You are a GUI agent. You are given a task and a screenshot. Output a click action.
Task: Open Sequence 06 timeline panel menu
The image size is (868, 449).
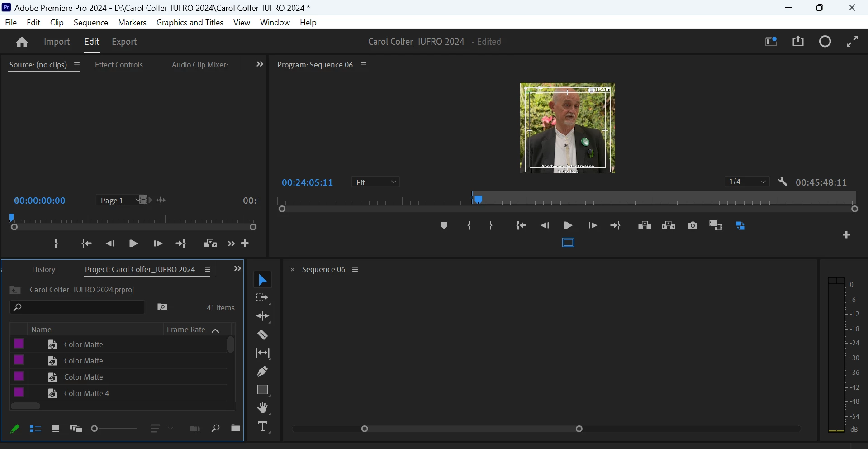pos(356,270)
